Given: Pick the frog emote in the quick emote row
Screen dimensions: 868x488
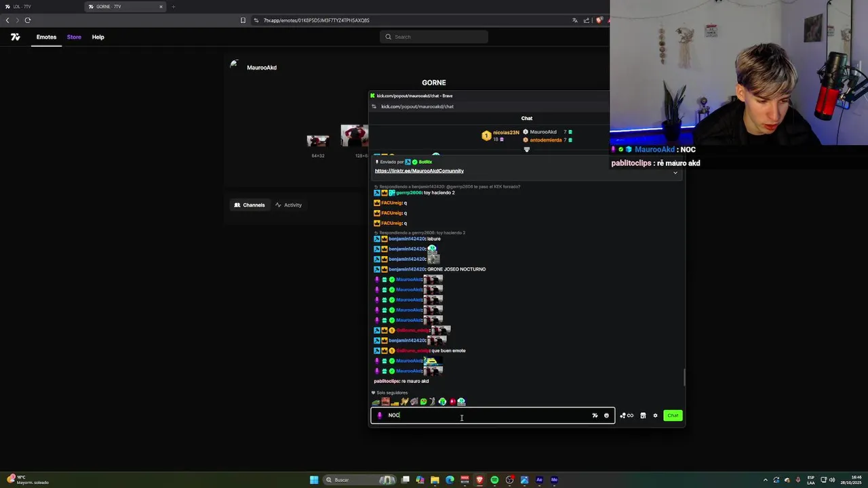Looking at the screenshot, I should coord(376,402).
